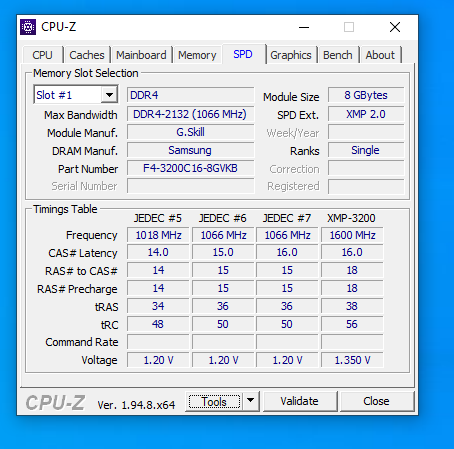
Task: Switch to the CPU tab
Action: (42, 55)
